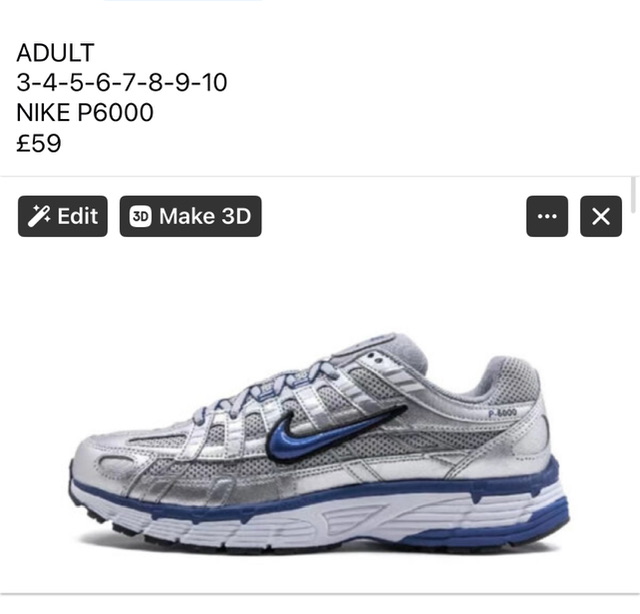The width and height of the screenshot is (640, 614).
Task: Open the Edit photo button
Action: pyautogui.click(x=63, y=216)
